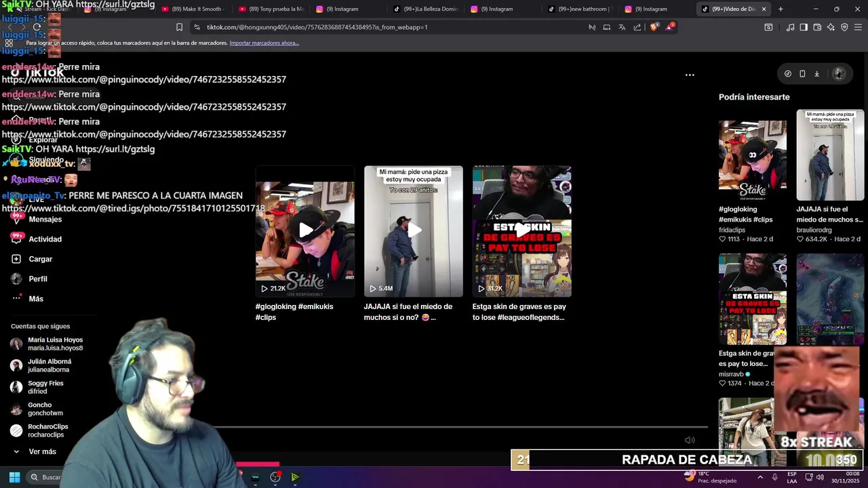Screen dimensions: 868x488
Task: Open the Más menu in TikTok sidebar
Action: [36, 299]
